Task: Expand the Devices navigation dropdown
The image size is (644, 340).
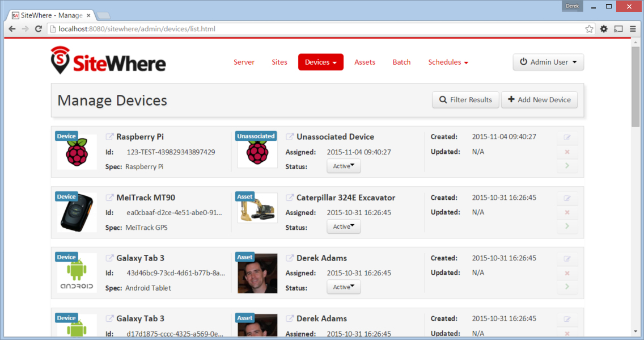Action: tap(321, 62)
